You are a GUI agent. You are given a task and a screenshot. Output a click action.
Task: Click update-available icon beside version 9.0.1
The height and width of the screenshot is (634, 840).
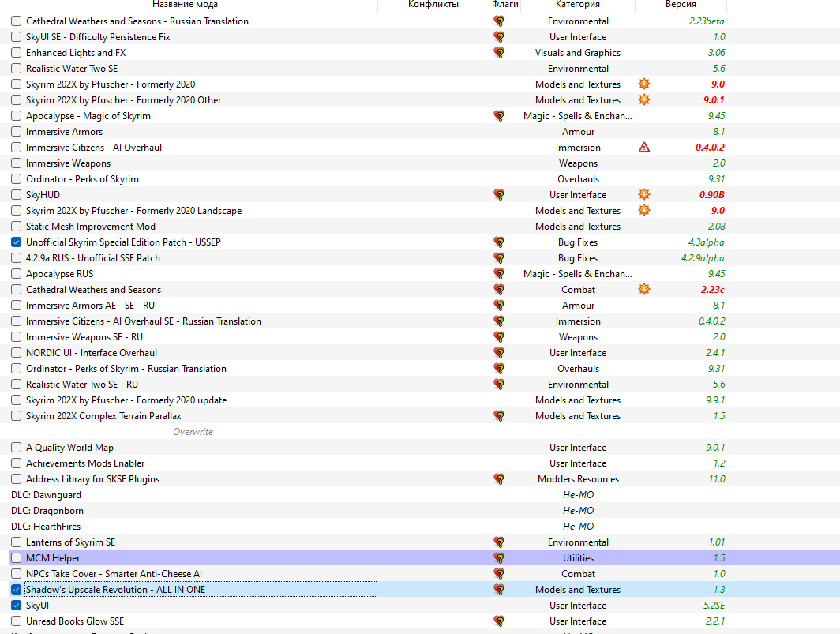click(x=644, y=99)
